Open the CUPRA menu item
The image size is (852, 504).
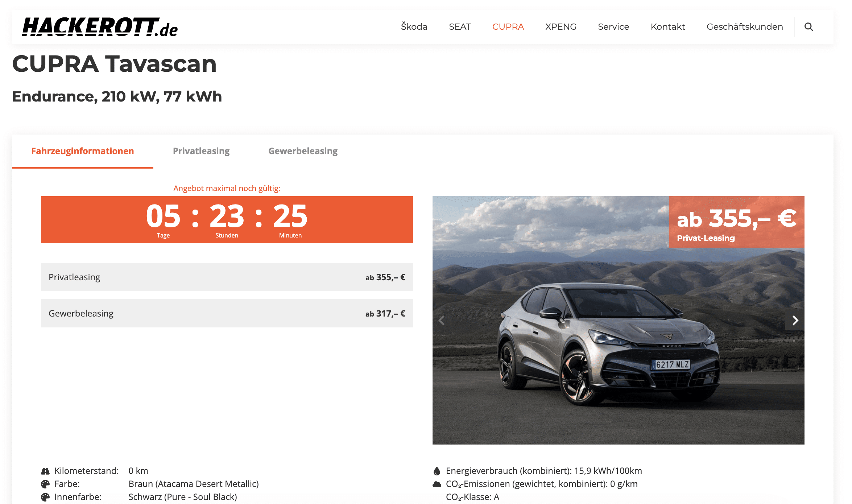tap(508, 27)
